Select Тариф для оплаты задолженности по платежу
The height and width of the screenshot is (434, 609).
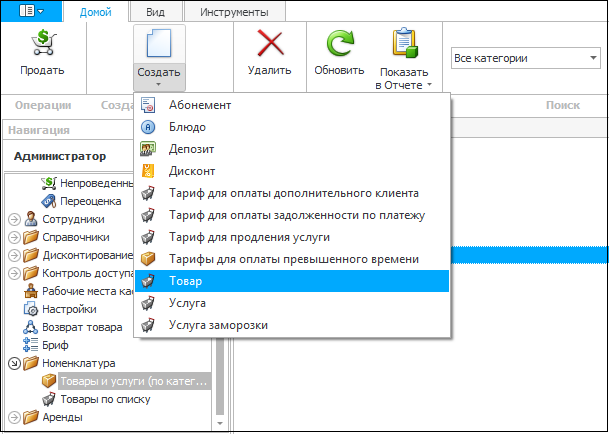tap(292, 215)
